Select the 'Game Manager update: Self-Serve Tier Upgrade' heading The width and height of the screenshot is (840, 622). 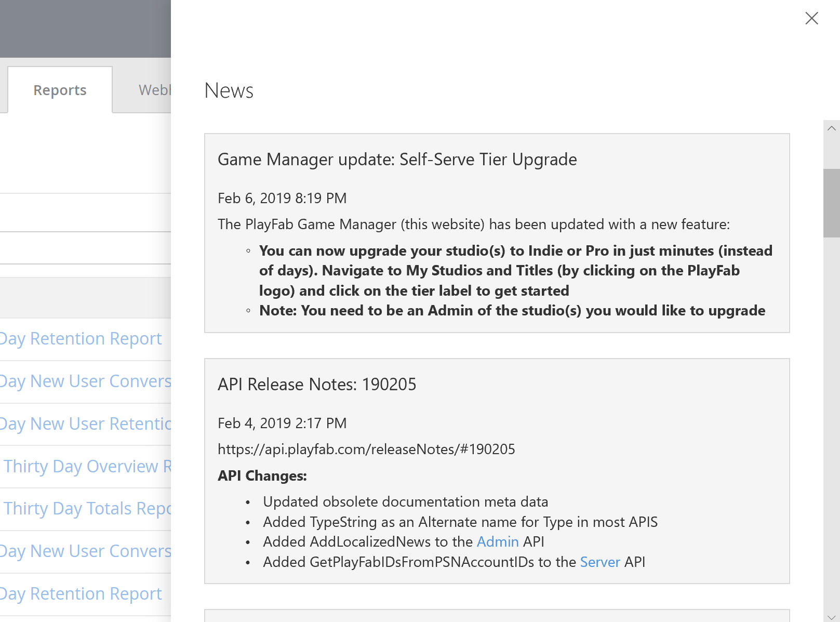pos(397,160)
